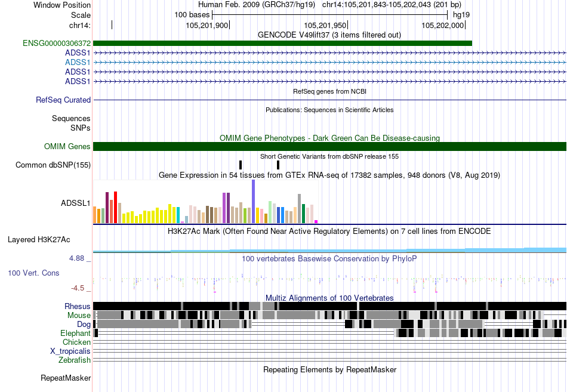
Task: Click the ENSG00000306372 green gene bar
Action: coord(282,44)
